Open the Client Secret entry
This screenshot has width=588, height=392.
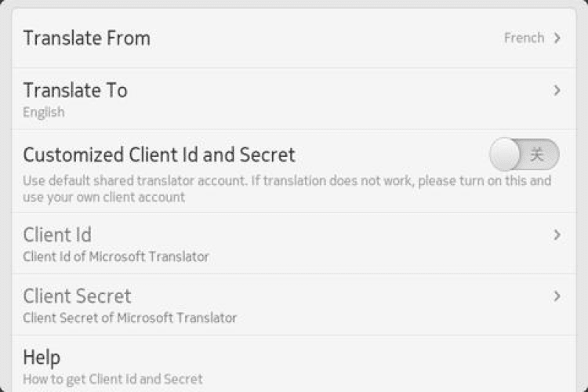(77, 296)
